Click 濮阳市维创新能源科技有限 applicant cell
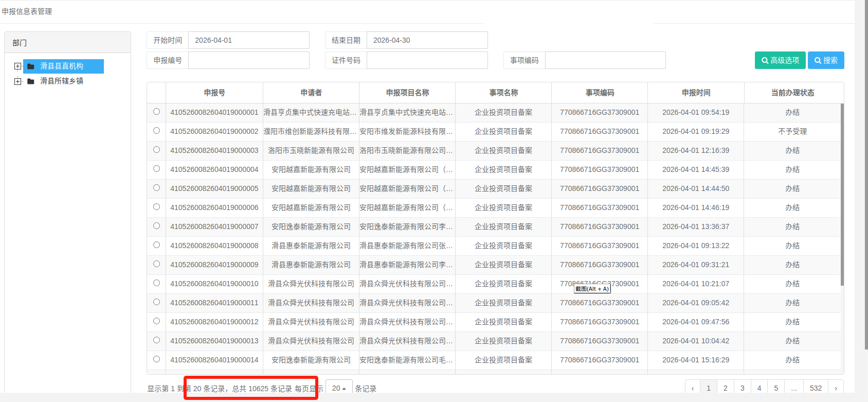The height and width of the screenshot is (402, 868). (310, 131)
